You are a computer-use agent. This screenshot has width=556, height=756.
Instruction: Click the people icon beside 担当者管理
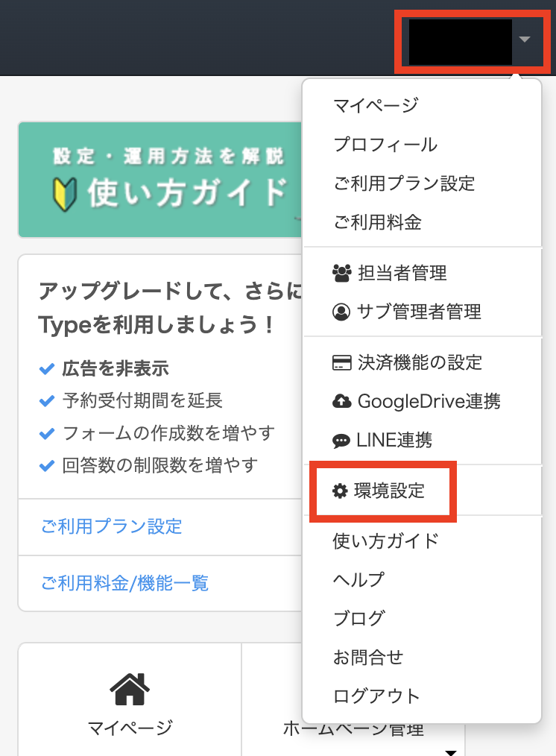click(x=341, y=273)
